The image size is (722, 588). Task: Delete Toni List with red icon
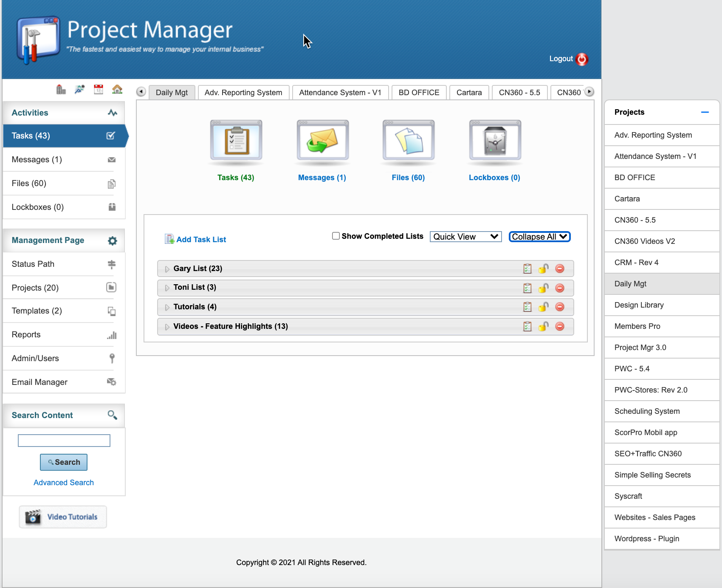coord(560,288)
